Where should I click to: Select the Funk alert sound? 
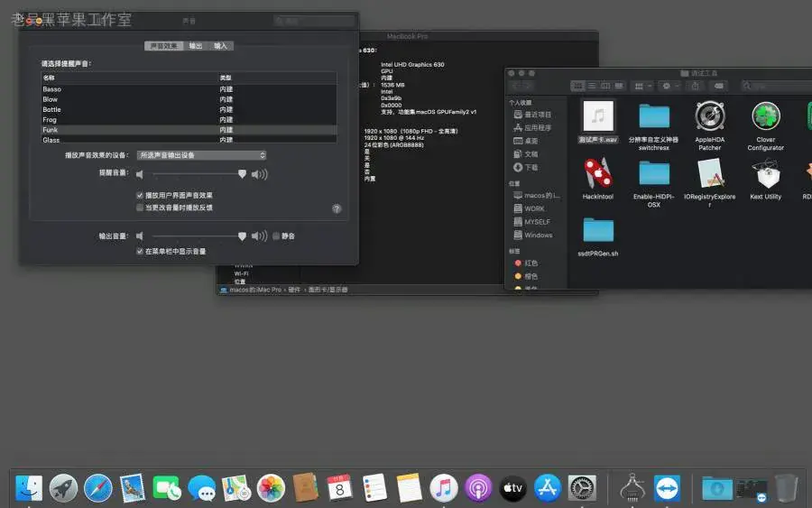[x=189, y=129]
